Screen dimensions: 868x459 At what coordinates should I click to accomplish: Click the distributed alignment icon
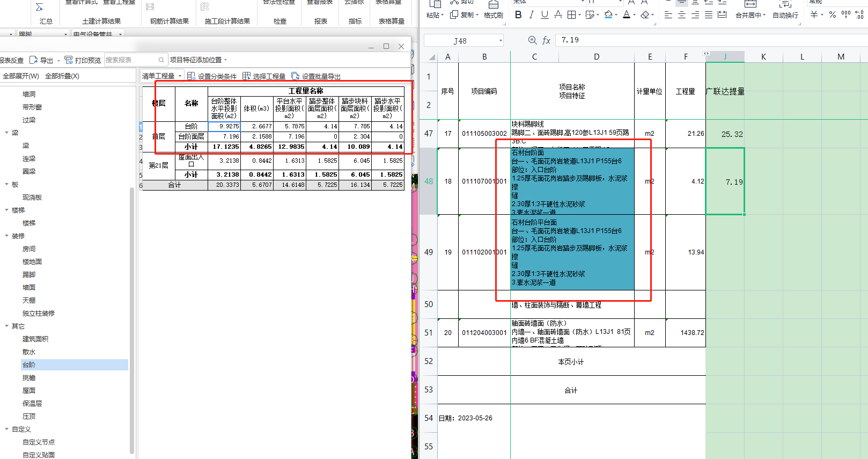point(722,15)
